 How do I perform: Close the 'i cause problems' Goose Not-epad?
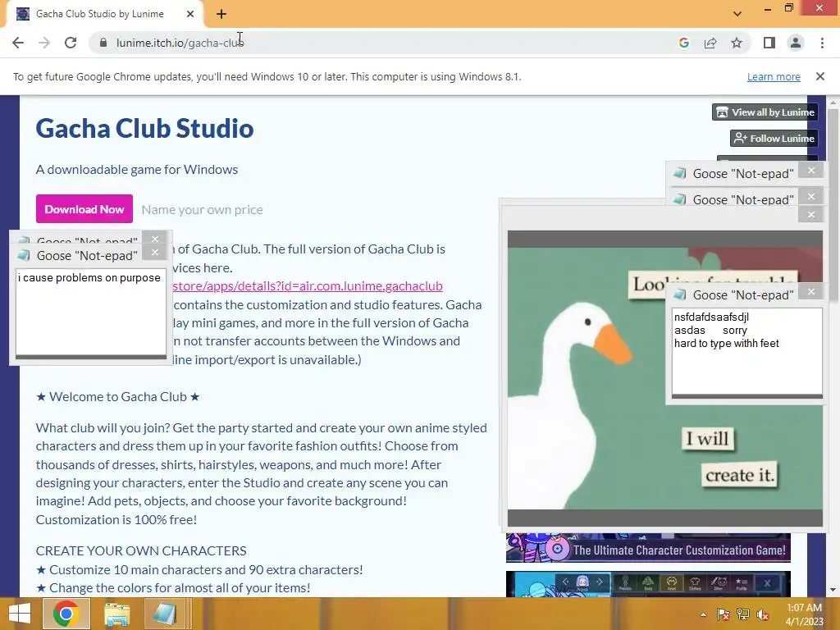click(155, 253)
